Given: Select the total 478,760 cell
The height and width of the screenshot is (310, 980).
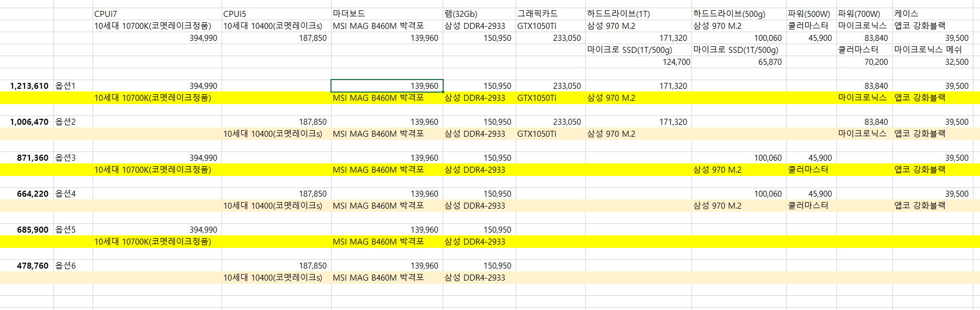Looking at the screenshot, I should click(27, 265).
